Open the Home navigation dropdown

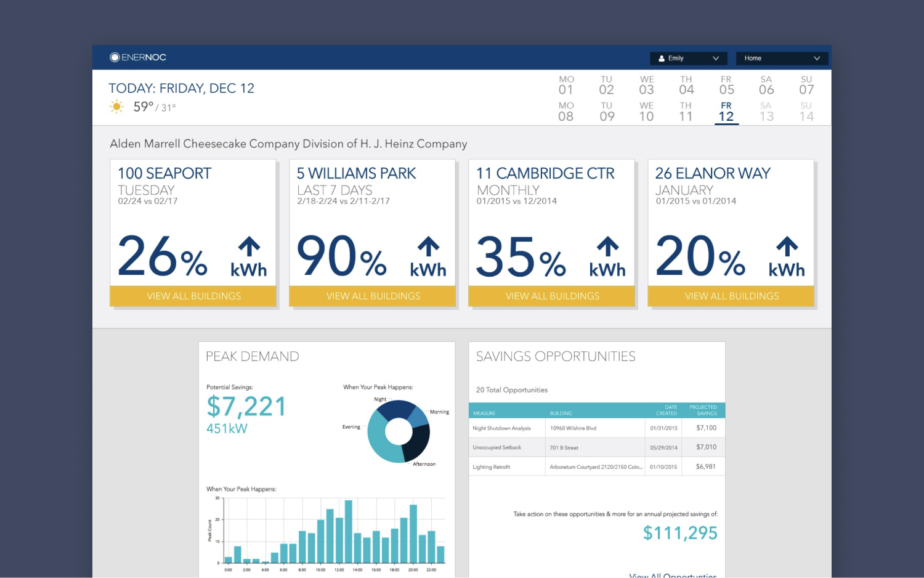coord(781,58)
